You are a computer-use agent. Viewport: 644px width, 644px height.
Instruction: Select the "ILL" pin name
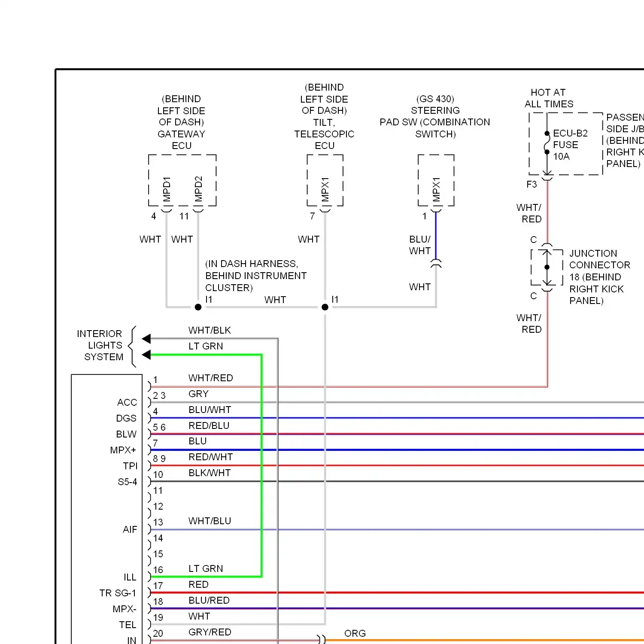point(130,577)
